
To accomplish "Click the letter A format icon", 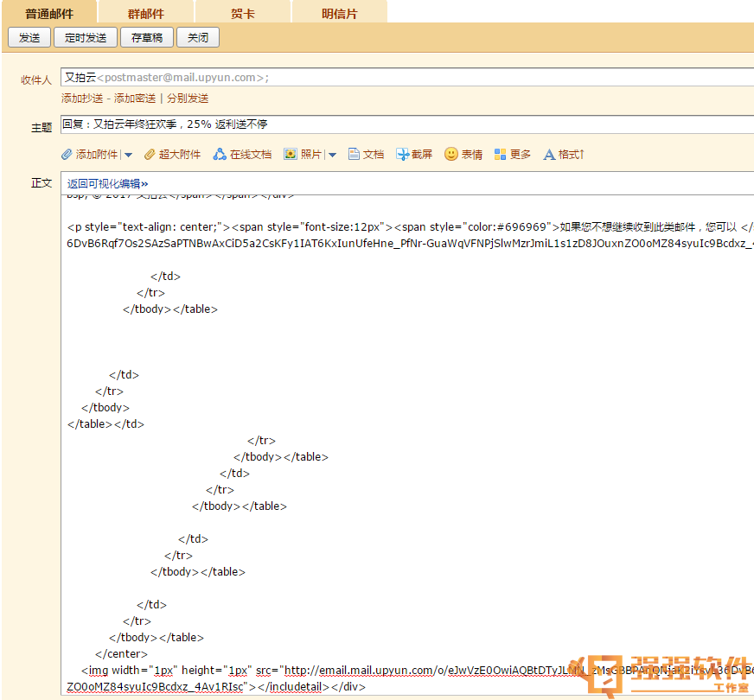I will tap(549, 155).
